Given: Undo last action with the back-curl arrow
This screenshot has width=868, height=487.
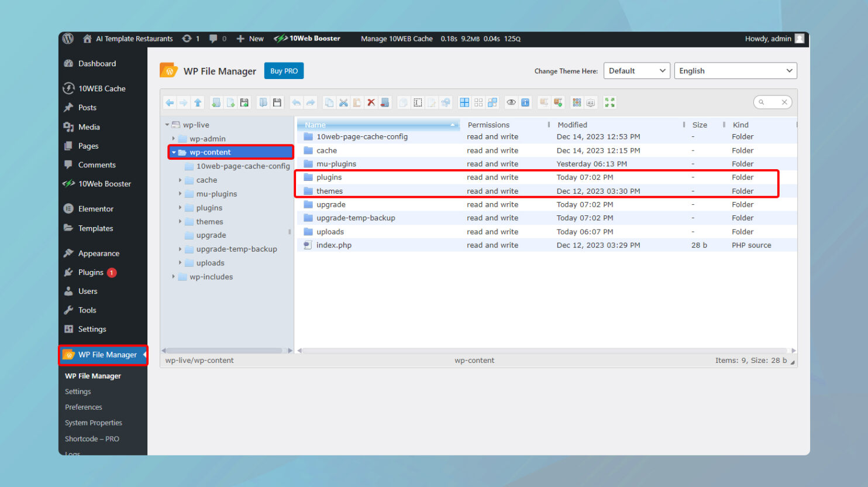Looking at the screenshot, I should tap(297, 102).
